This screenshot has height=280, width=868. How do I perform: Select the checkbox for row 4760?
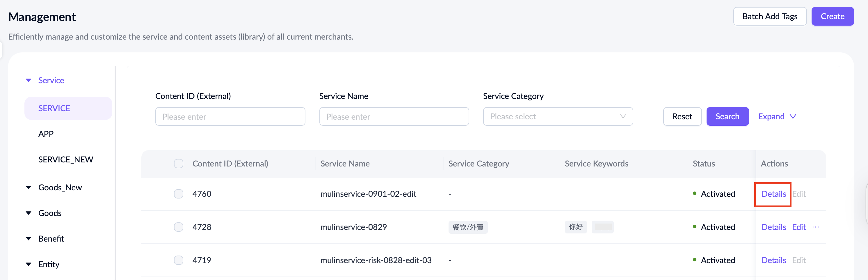pyautogui.click(x=178, y=194)
